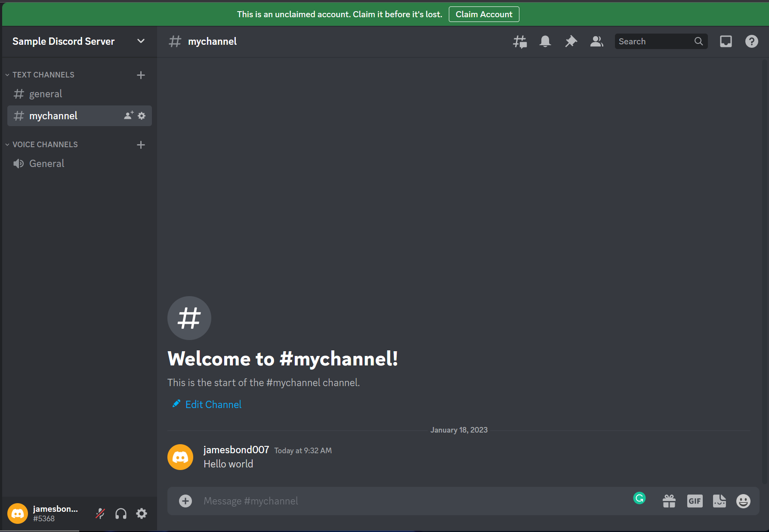Click the hashtag icon beside mychannel title

tap(175, 41)
